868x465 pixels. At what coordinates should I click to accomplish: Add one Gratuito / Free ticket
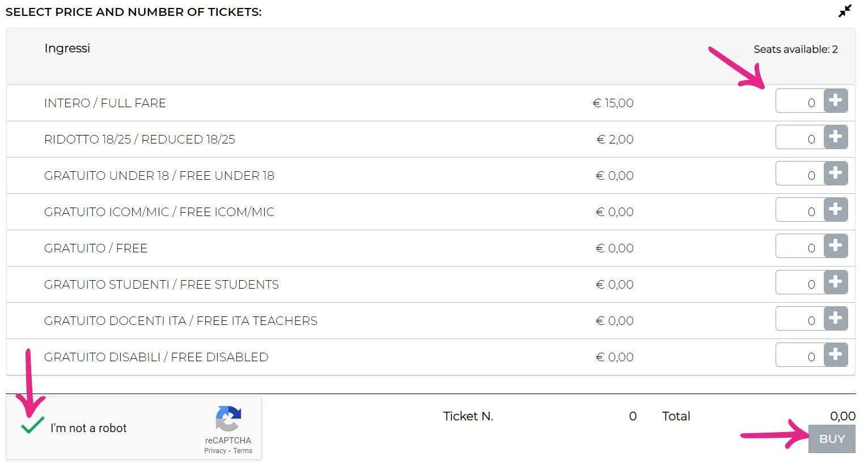pyautogui.click(x=835, y=247)
